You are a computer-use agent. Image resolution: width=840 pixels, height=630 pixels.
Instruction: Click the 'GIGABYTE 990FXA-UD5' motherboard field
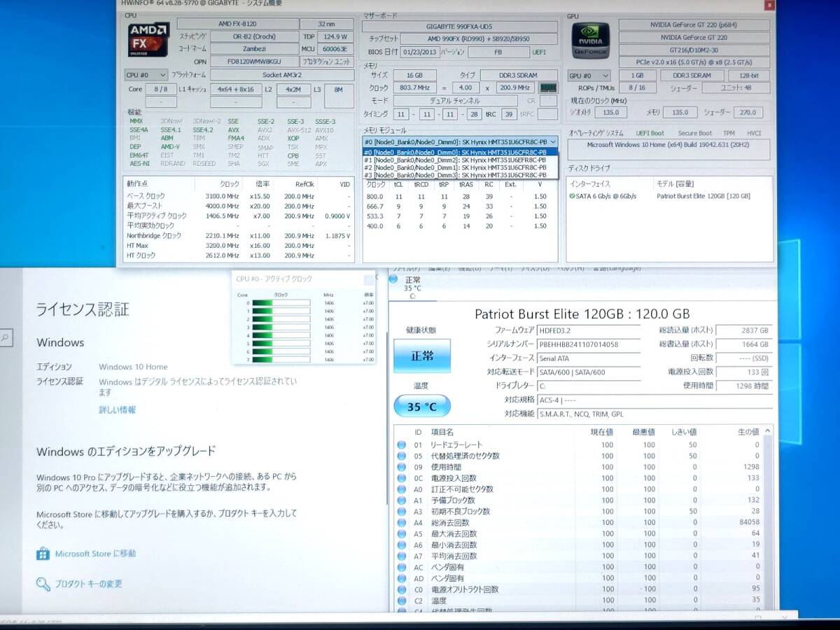[x=459, y=27]
